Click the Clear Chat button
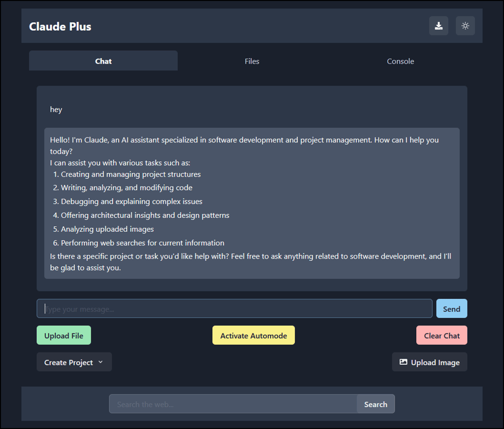 441,336
